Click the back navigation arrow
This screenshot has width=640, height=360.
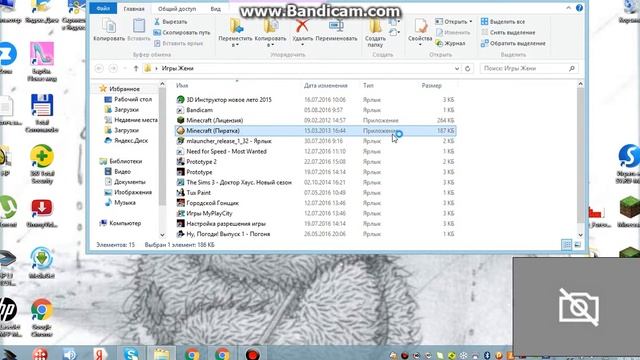(x=99, y=69)
